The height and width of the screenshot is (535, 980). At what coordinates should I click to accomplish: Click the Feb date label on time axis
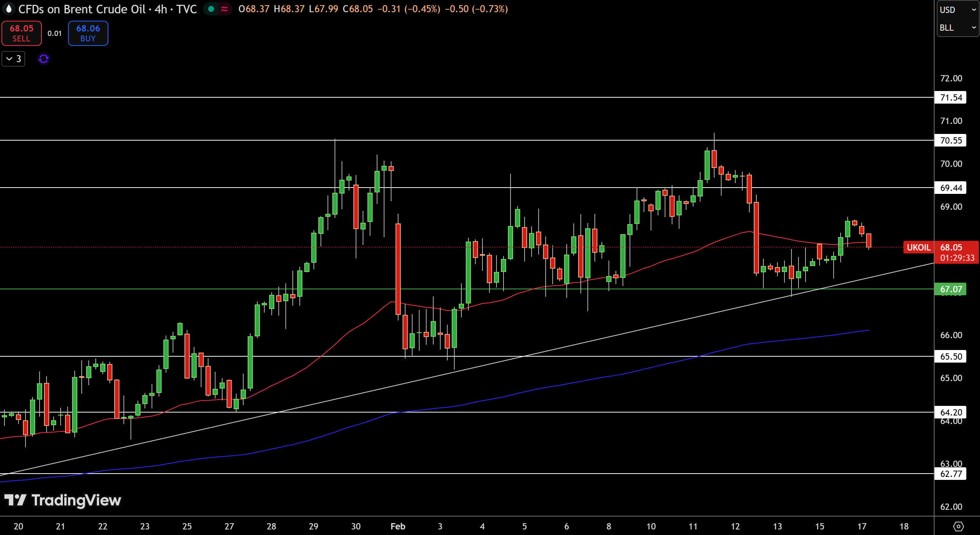(398, 526)
